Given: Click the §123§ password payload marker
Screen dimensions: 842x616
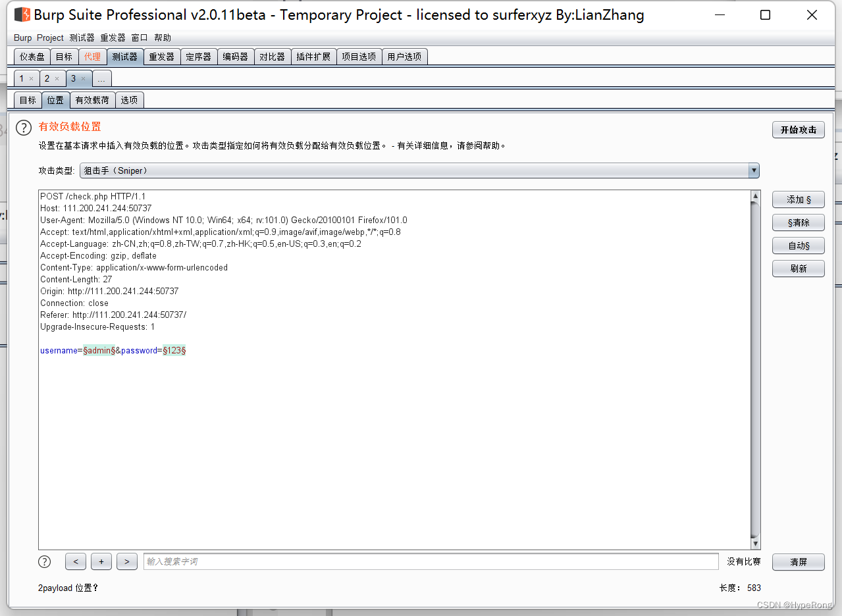Looking at the screenshot, I should tap(174, 351).
